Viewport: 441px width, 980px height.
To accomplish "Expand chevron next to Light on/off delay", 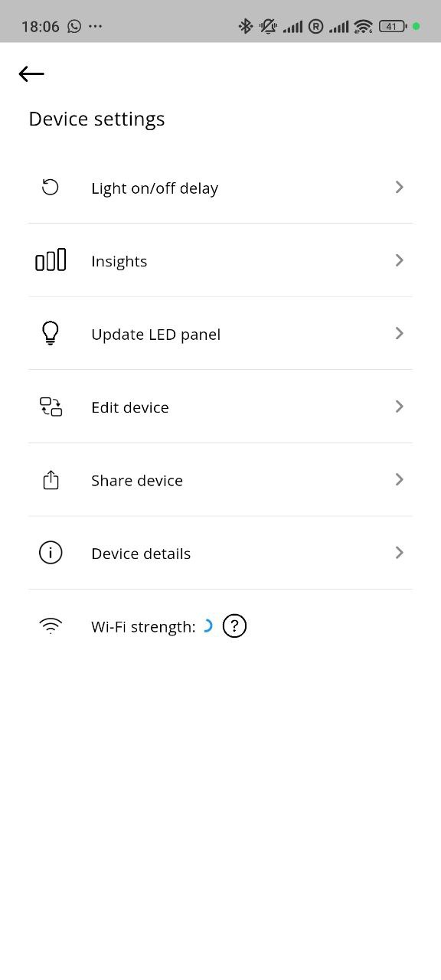I will (399, 188).
